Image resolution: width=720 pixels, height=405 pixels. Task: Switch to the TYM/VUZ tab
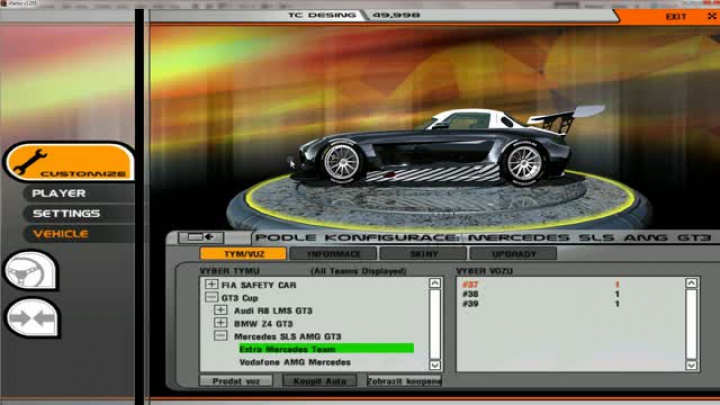click(x=243, y=254)
